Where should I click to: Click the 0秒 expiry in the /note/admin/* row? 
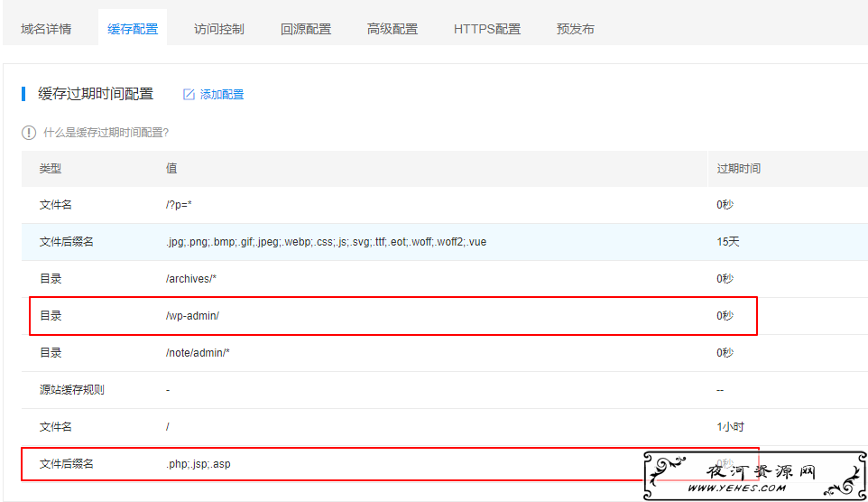tap(725, 353)
